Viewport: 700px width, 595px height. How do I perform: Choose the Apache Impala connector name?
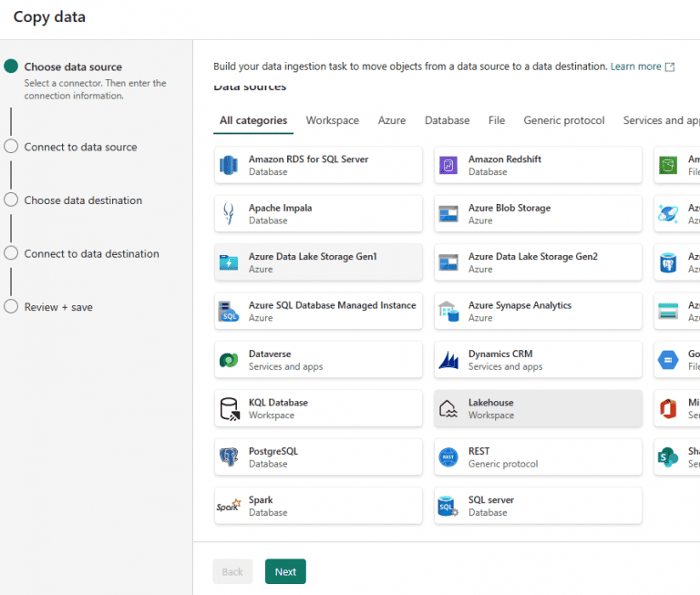(x=281, y=208)
